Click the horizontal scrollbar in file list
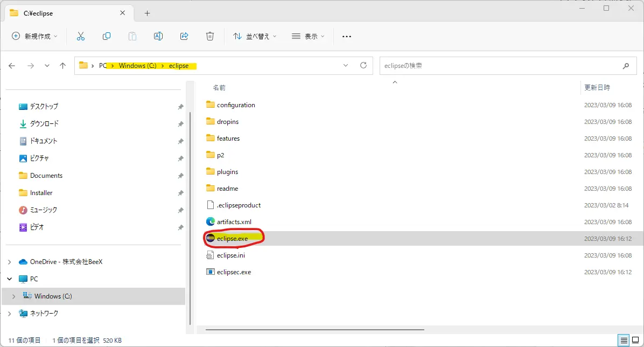 (x=314, y=329)
